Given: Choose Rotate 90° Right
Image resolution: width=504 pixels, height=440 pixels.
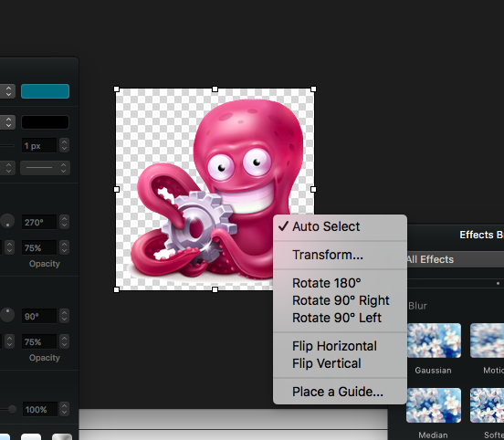Looking at the screenshot, I should pos(340,300).
